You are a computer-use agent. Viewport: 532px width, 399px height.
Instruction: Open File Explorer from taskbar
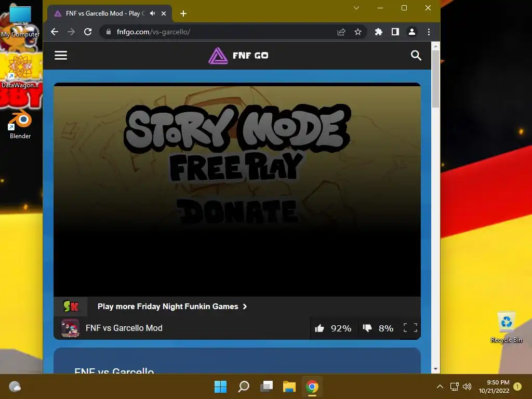tap(289, 387)
